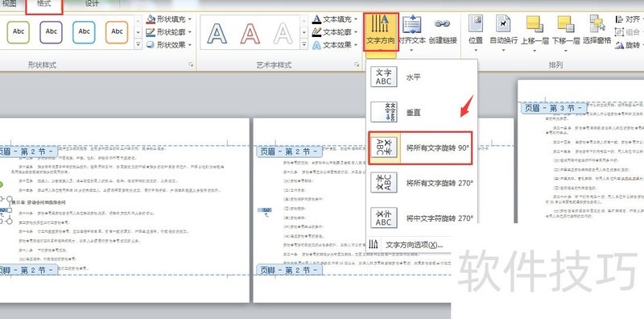The height and width of the screenshot is (319, 644).
Task: Click the 下移一层 button
Action: [x=566, y=33]
